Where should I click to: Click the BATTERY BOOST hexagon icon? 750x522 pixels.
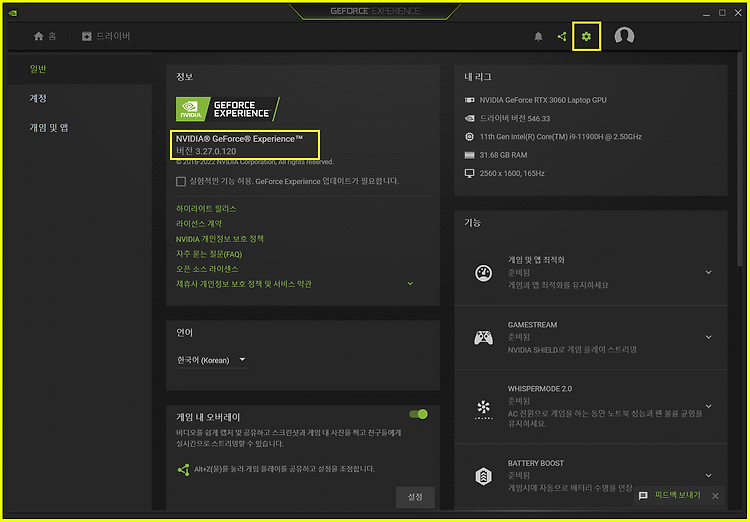coord(484,476)
